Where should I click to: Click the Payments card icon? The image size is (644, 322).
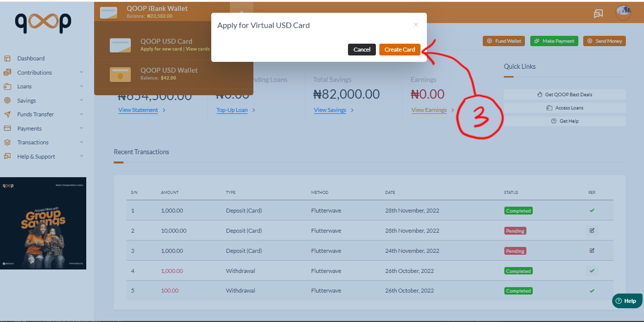coord(7,128)
